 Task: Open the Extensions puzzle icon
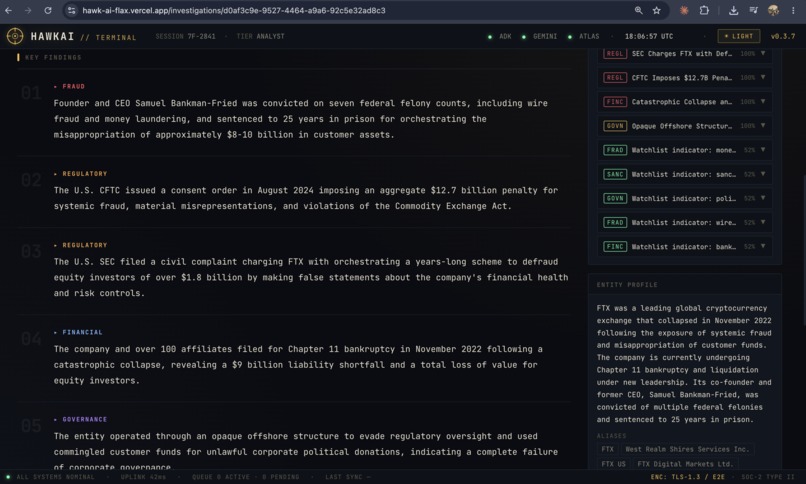point(704,10)
